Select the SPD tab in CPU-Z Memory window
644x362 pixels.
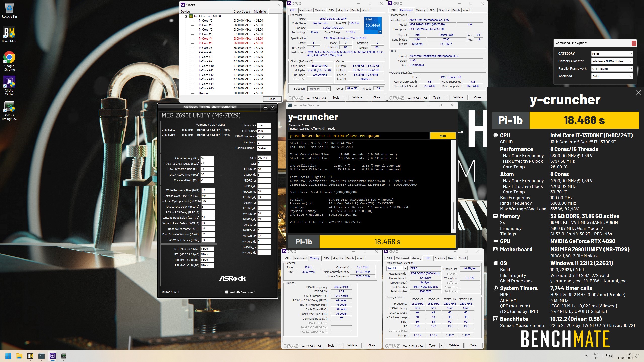326,258
